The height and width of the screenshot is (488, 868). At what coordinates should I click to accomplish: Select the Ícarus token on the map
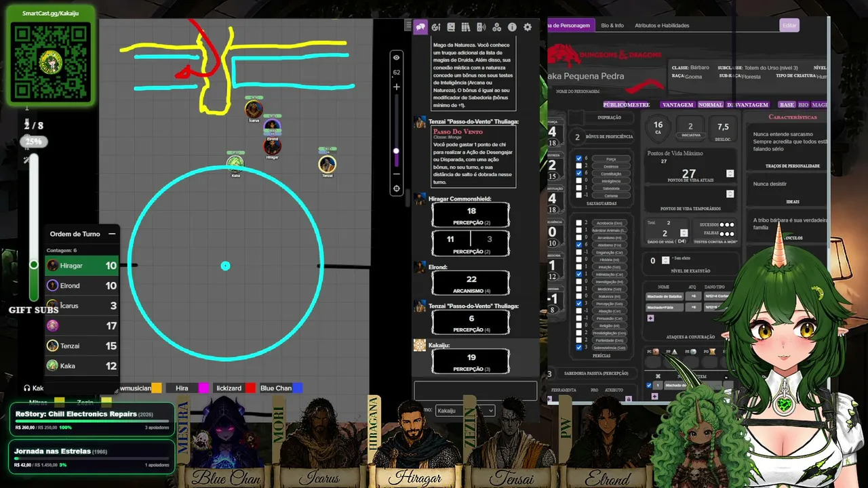pyautogui.click(x=254, y=108)
